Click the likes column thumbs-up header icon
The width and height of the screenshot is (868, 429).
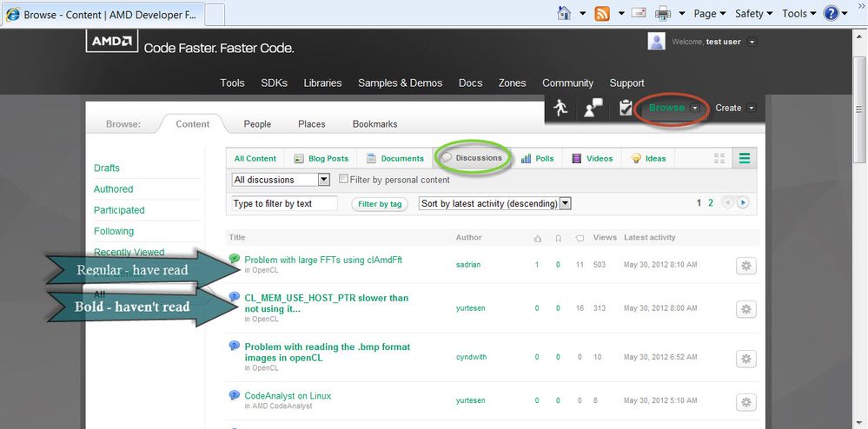[x=537, y=238]
